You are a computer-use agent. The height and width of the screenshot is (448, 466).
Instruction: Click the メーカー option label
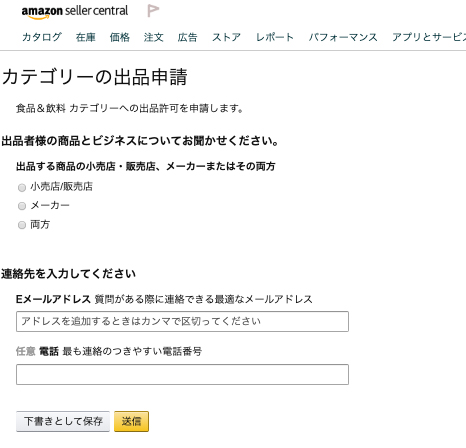click(50, 205)
